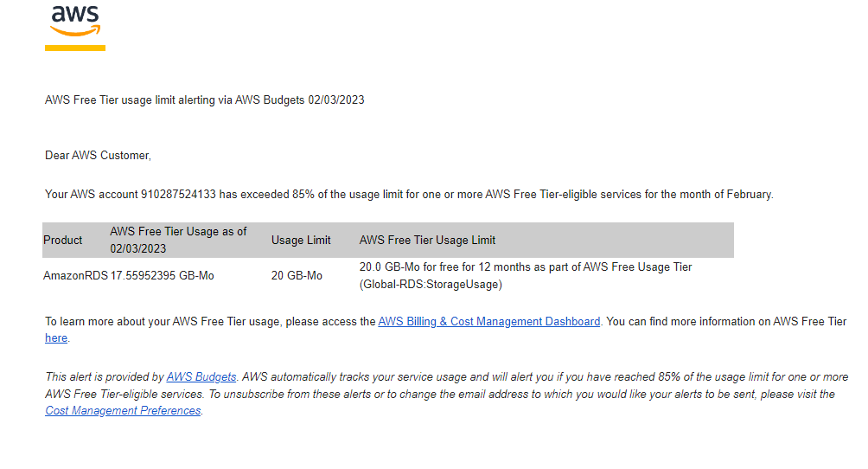Click the '20 GB-Mo' usage limit cell
The width and height of the screenshot is (868, 469).
(x=297, y=275)
